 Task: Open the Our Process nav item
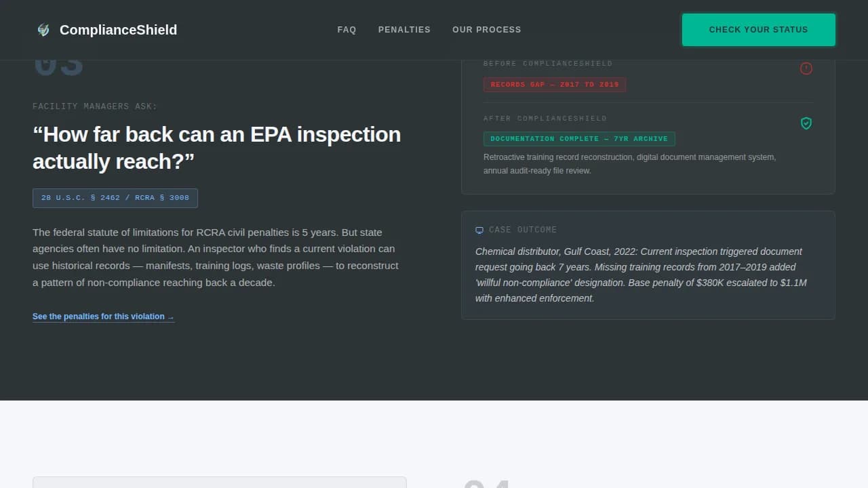487,30
